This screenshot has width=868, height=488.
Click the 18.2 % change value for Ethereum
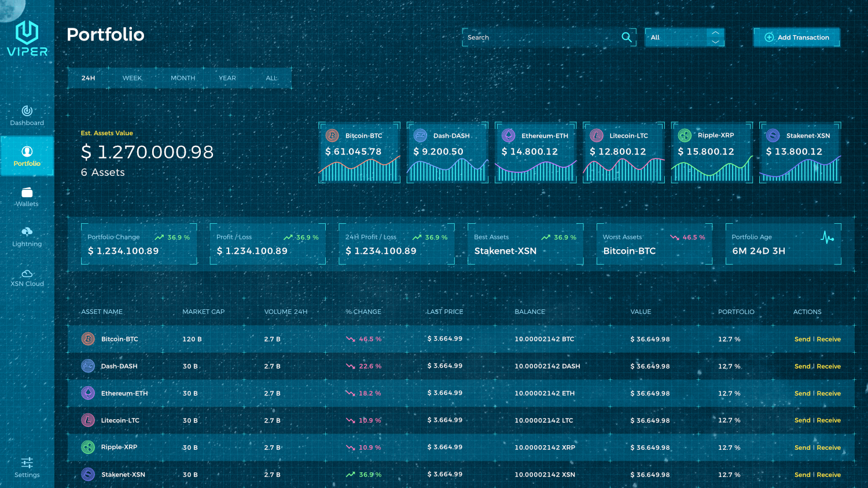tap(370, 393)
